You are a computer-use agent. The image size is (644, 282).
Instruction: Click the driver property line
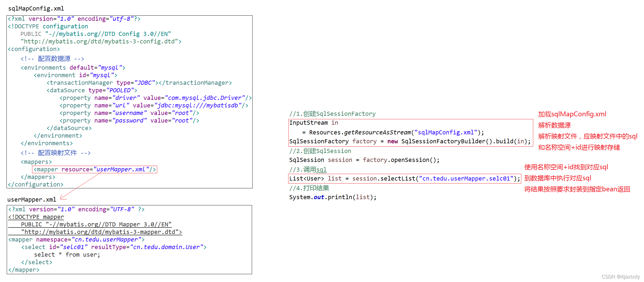(x=156, y=98)
